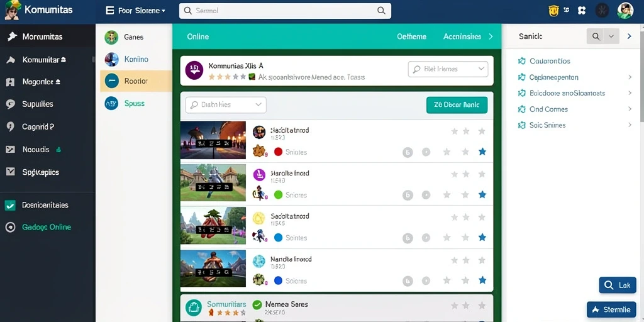Click the Stermlie button at bottom right
Image resolution: width=644 pixels, height=322 pixels.
click(x=611, y=310)
